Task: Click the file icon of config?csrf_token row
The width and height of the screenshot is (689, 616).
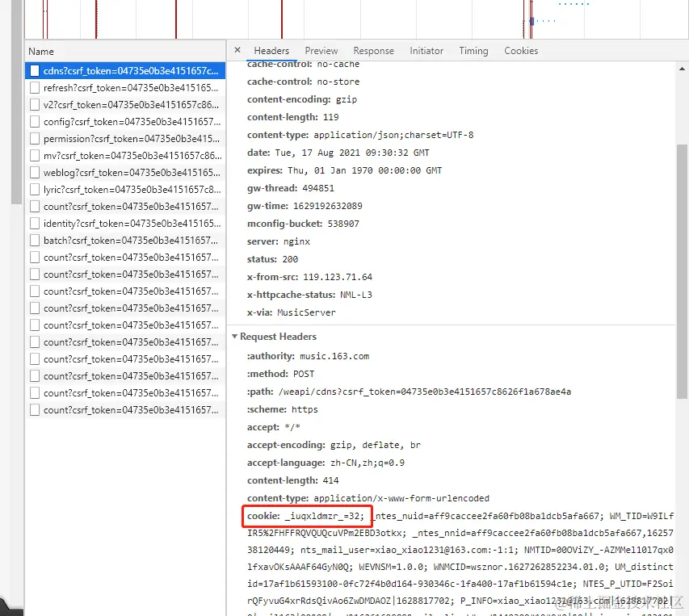Action: [35, 122]
